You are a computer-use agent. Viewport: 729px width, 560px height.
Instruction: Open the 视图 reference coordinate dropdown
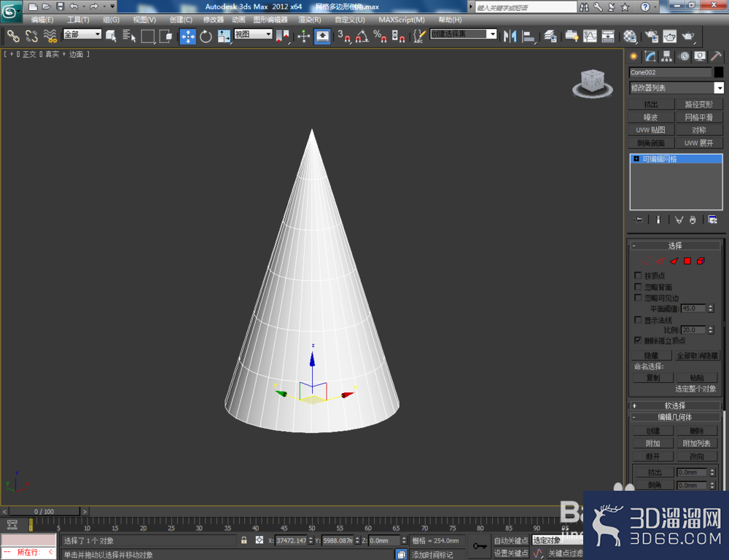point(253,34)
